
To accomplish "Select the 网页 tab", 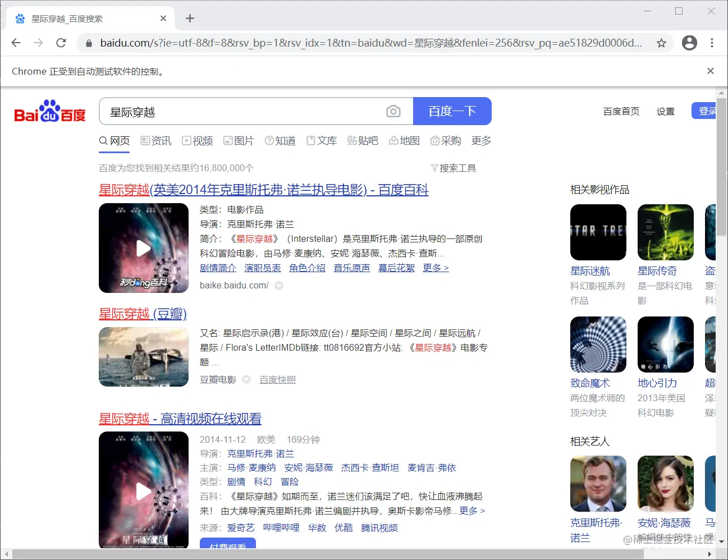I will (115, 140).
